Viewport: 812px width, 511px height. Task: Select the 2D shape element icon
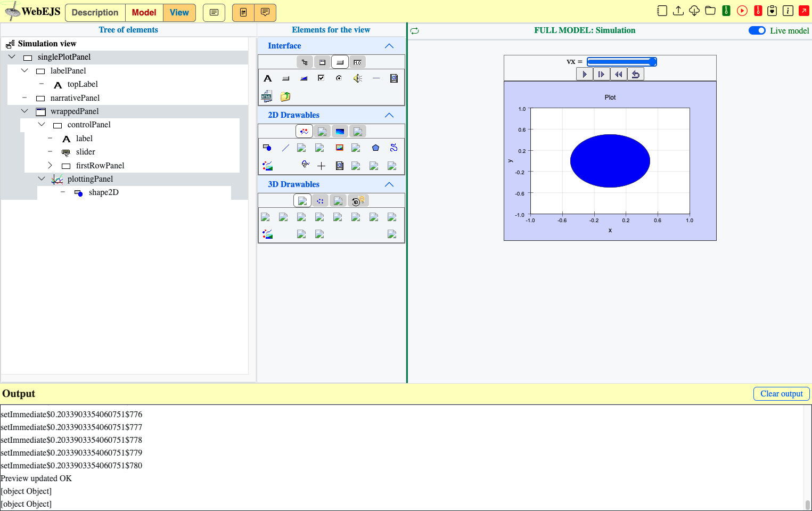click(267, 148)
